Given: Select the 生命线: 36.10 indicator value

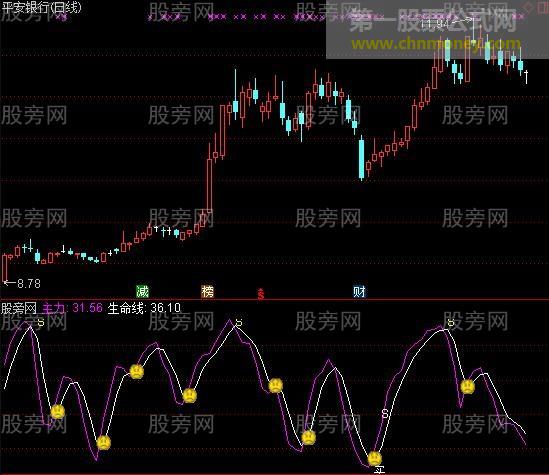Looking at the screenshot, I should [144, 308].
